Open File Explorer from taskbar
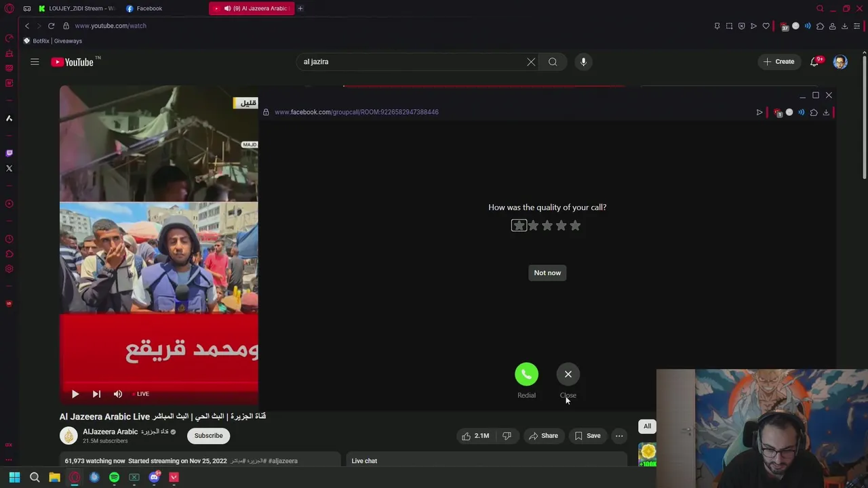This screenshot has height=488, width=868. click(x=54, y=477)
